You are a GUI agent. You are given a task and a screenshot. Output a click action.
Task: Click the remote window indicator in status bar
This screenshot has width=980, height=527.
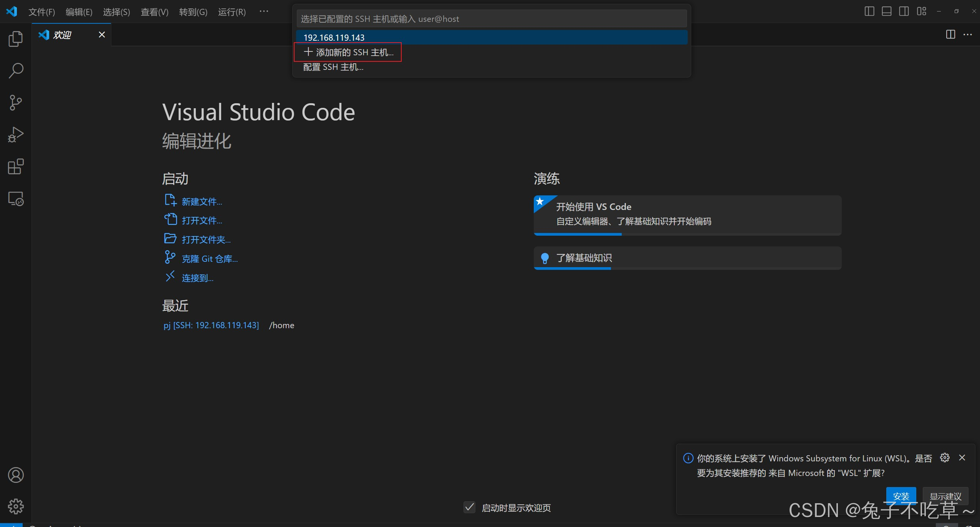[11, 525]
